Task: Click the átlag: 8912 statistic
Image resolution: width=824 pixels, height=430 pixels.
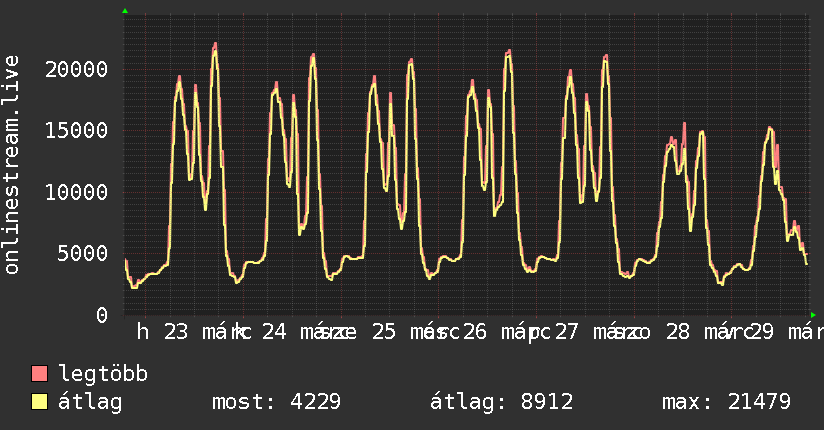Action: click(x=501, y=402)
